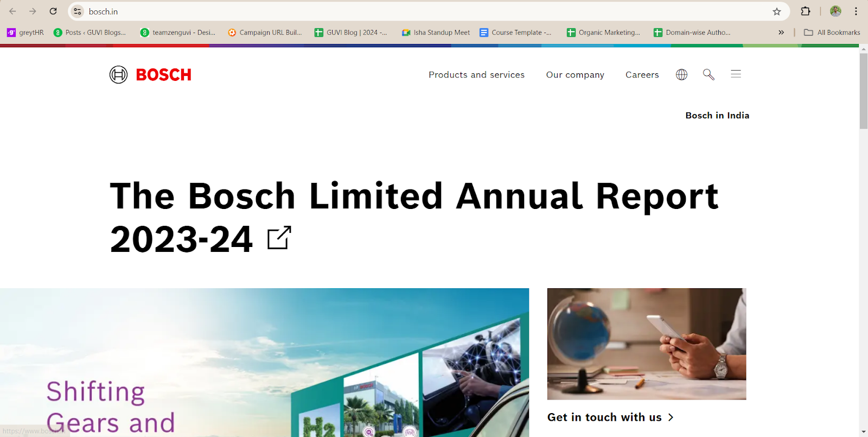Open Campaign URL Builder bookmark

pyautogui.click(x=265, y=33)
